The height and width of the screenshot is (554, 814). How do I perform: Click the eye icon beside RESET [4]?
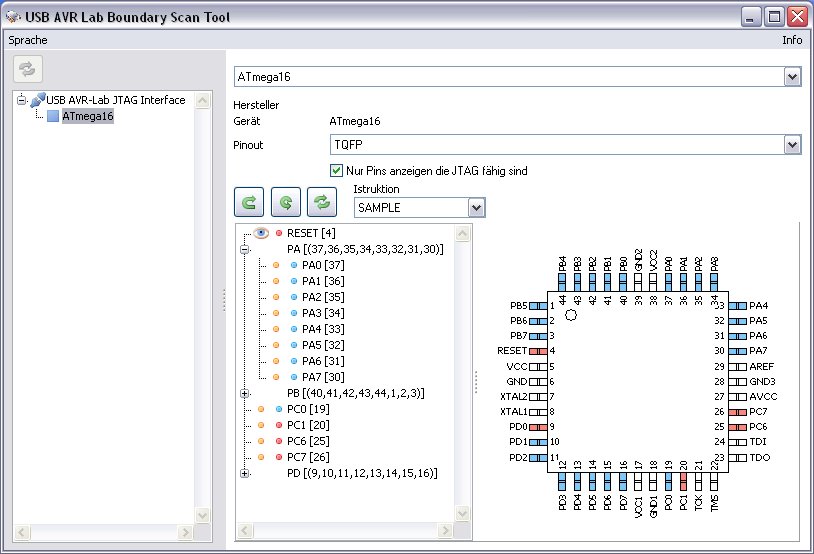(261, 233)
